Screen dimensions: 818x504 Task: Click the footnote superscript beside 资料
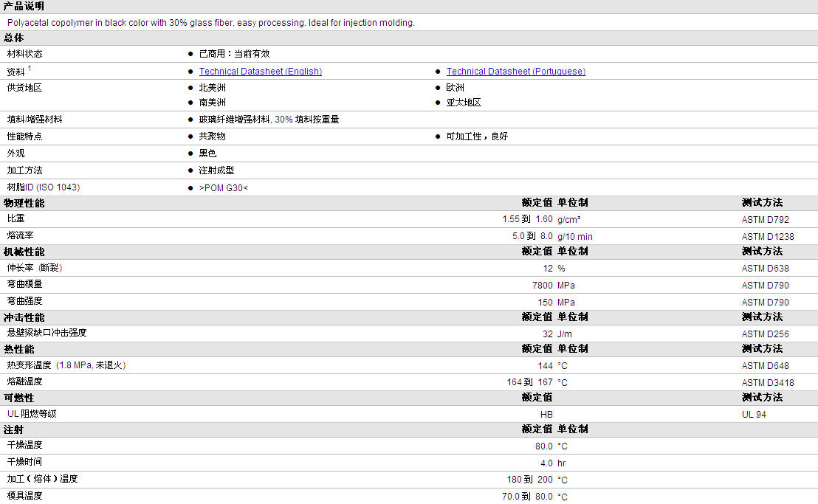30,69
